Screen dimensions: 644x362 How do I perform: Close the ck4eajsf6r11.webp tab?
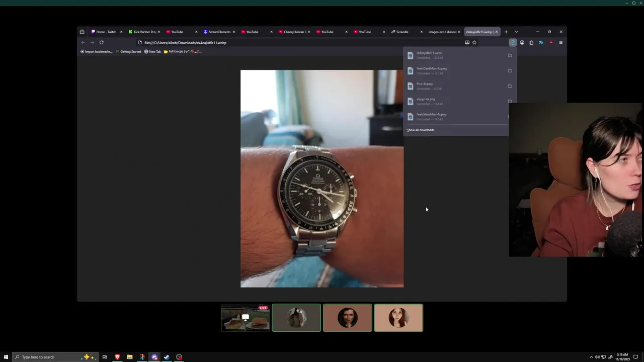click(x=497, y=32)
